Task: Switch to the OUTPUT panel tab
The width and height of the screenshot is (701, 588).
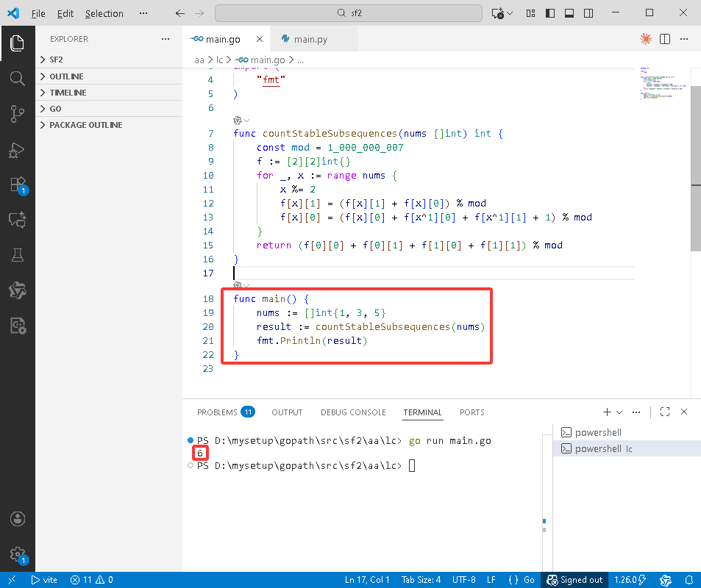Action: (287, 412)
